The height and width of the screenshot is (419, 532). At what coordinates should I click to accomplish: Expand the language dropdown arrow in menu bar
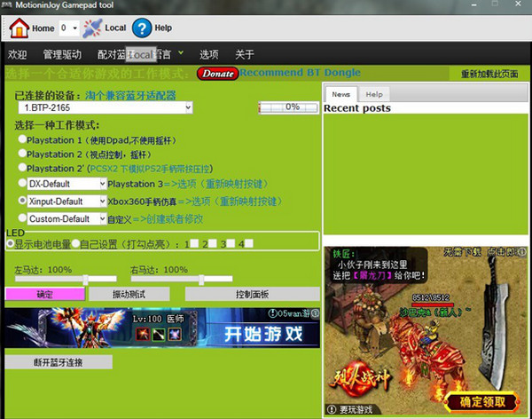pos(181,52)
